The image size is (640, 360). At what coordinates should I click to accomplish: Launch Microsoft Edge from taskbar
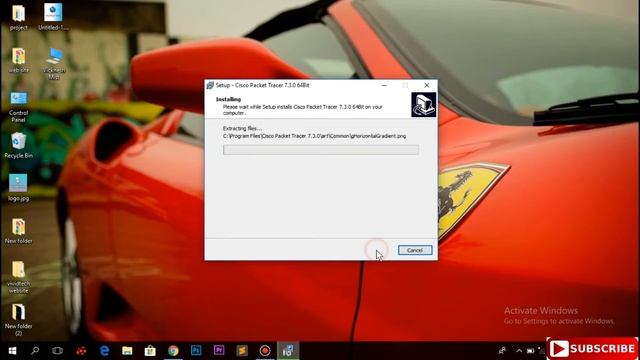(104, 351)
